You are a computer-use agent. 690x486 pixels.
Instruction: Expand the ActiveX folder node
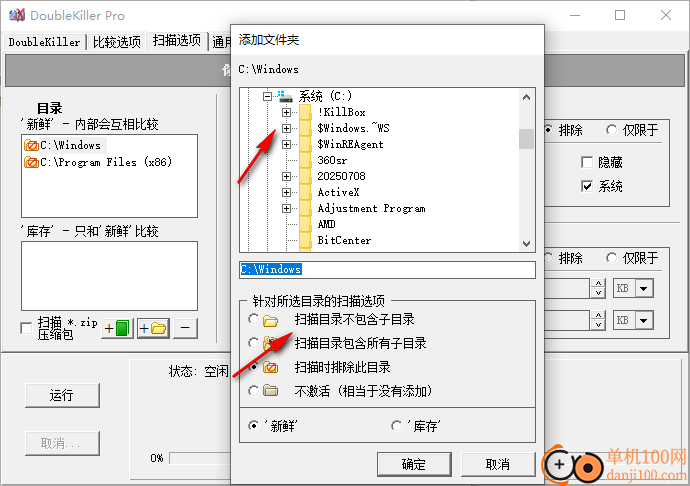(x=286, y=192)
